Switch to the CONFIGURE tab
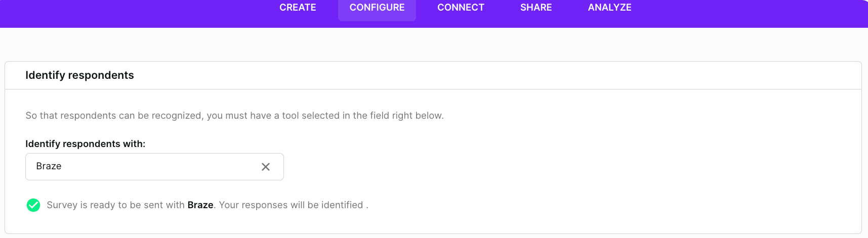This screenshot has width=868, height=238. click(377, 8)
